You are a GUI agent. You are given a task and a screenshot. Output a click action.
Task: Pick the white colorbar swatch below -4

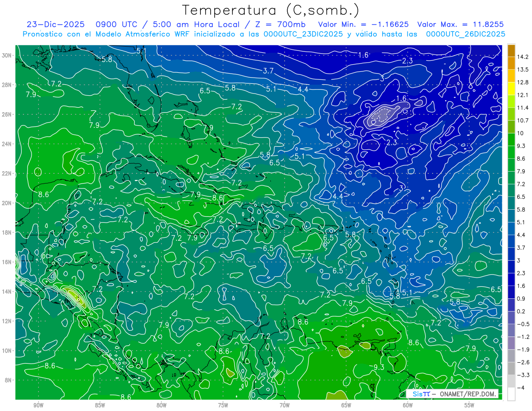click(x=511, y=394)
